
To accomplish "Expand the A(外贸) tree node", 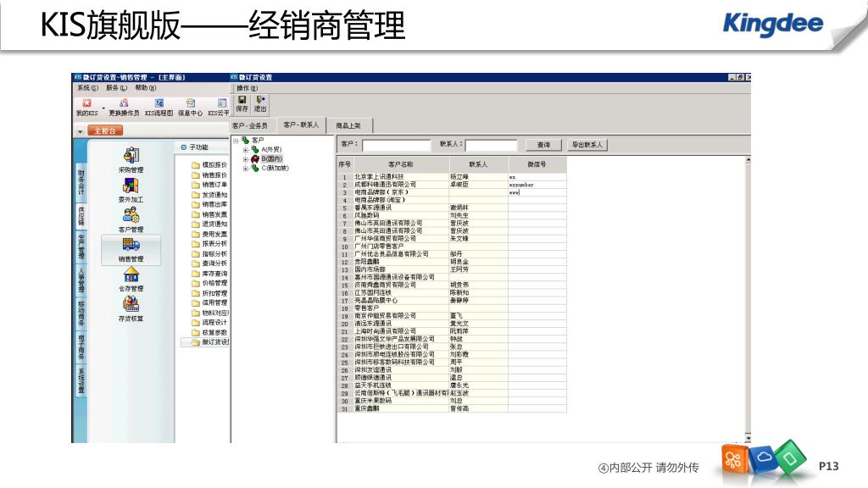I will [x=245, y=150].
